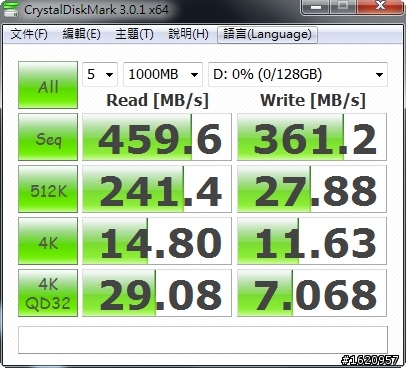Select the 512K read result 241.4
Image resolution: width=406 pixels, height=368 pixels.
click(x=157, y=189)
